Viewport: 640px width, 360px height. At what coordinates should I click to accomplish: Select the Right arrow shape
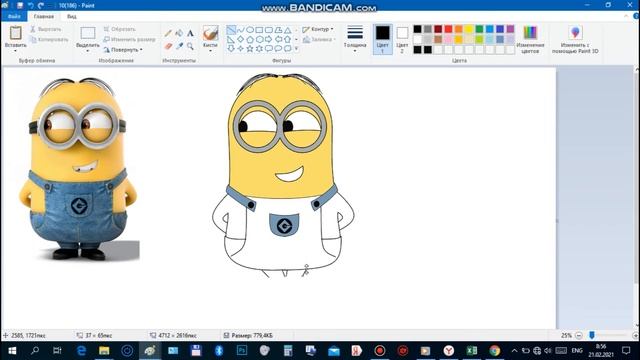point(269,39)
